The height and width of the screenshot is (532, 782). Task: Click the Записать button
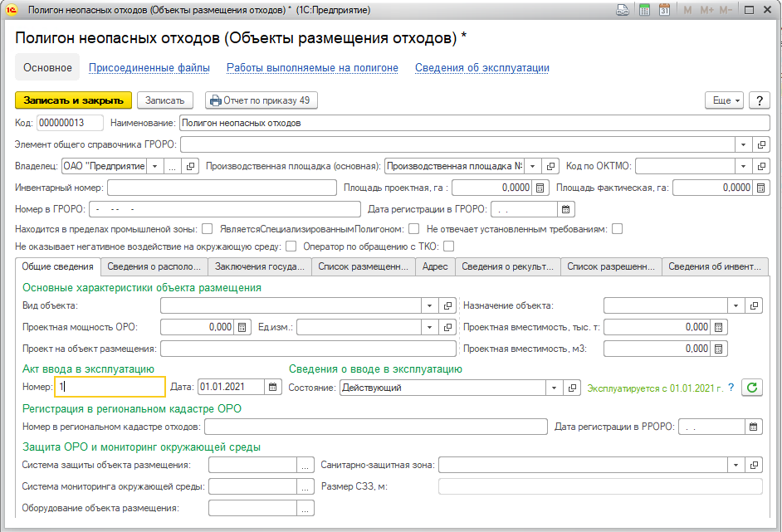[164, 100]
